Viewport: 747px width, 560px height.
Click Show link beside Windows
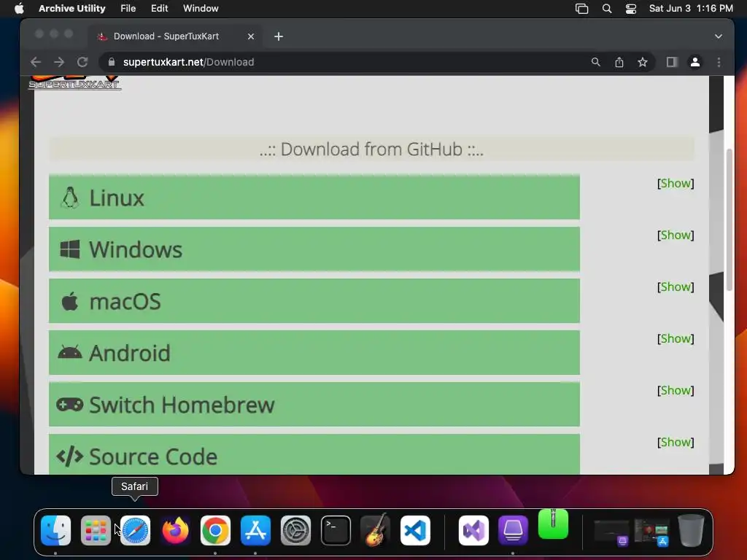[676, 236]
